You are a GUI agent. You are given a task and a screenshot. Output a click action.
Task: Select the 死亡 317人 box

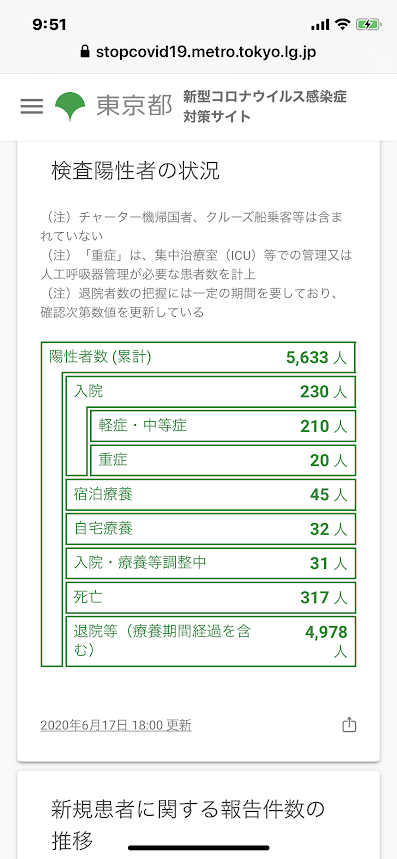[x=211, y=597]
